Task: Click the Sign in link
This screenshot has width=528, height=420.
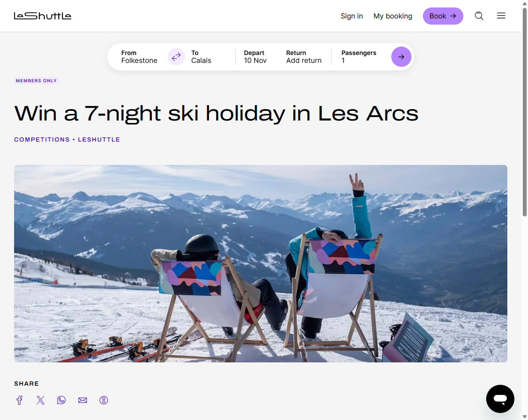Action: [352, 16]
